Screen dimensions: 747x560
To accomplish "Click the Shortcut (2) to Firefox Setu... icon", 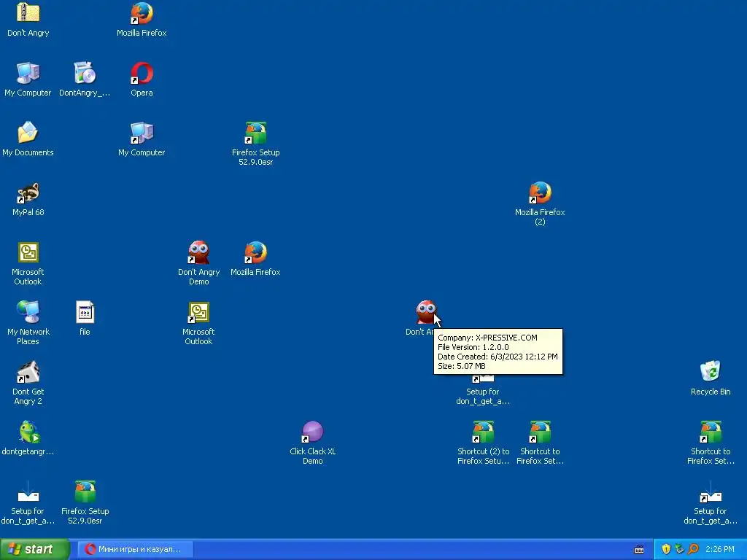I will pos(483,432).
